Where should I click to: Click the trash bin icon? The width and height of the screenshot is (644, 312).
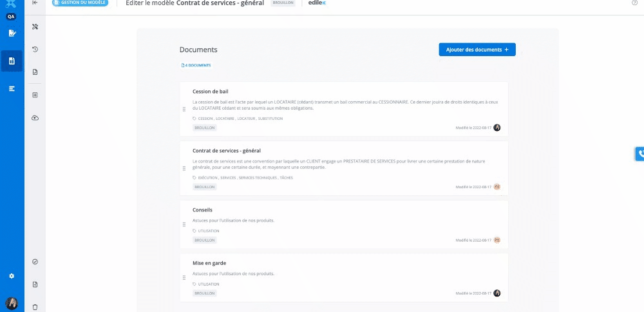tap(35, 307)
